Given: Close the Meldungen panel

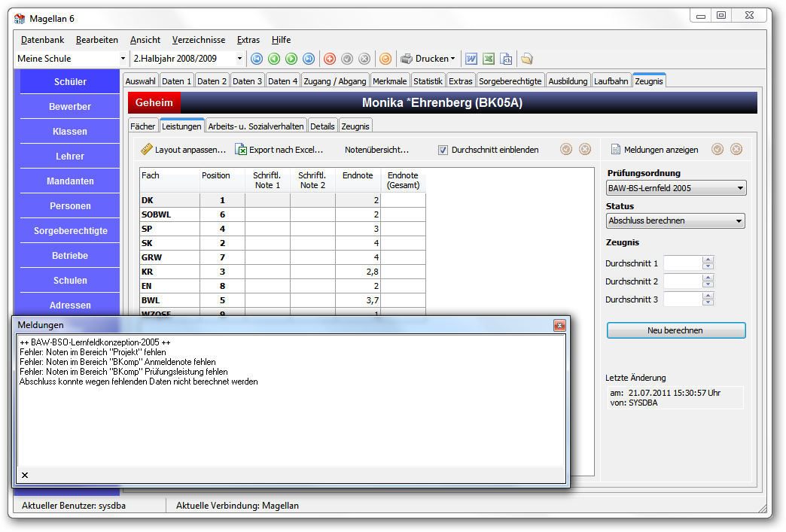Looking at the screenshot, I should (559, 326).
